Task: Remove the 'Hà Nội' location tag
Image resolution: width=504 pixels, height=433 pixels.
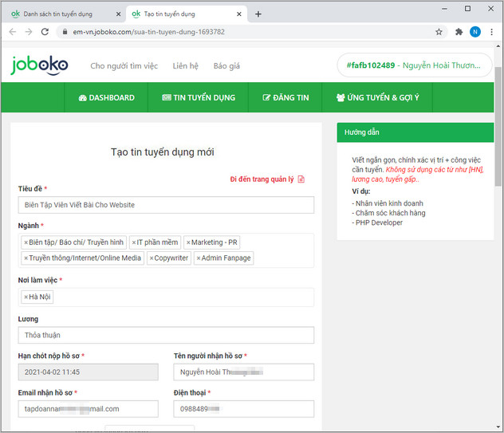Action: [26, 297]
